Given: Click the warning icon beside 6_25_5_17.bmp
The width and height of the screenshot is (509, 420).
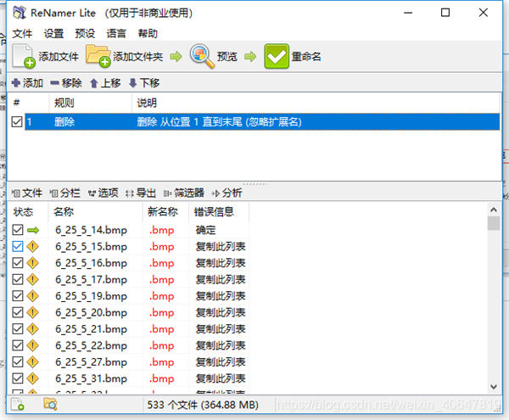Looking at the screenshot, I should click(x=32, y=279).
